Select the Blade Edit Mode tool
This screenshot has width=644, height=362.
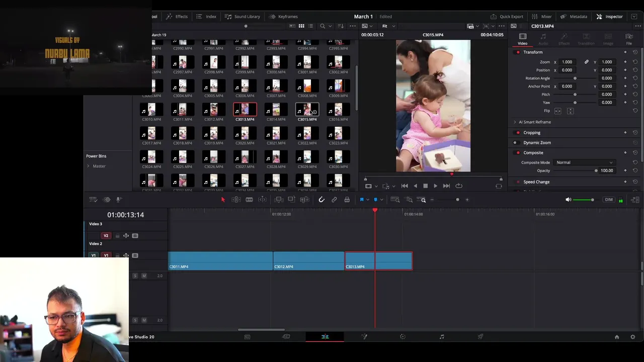249,200
